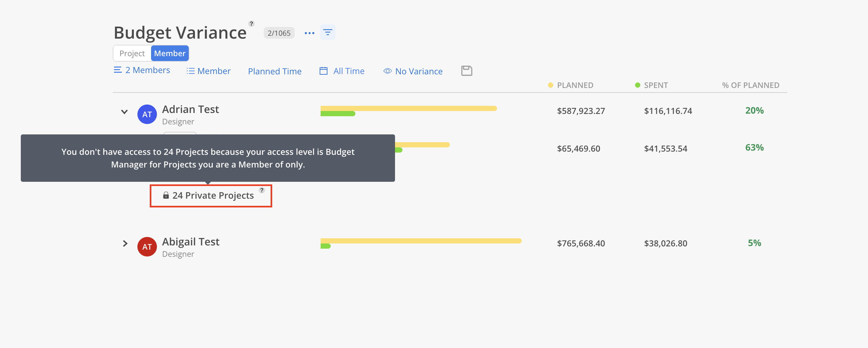
Task: Click list icon beside 2 Members
Action: 118,70
